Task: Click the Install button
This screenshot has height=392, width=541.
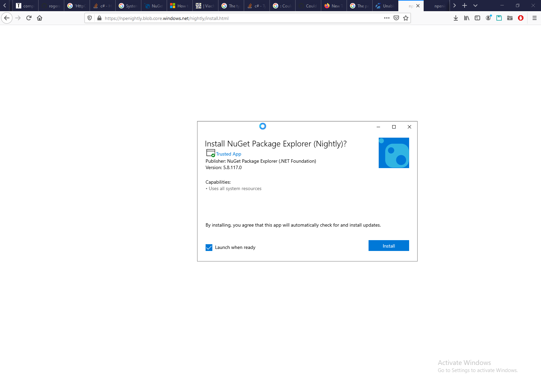Action: click(x=389, y=246)
